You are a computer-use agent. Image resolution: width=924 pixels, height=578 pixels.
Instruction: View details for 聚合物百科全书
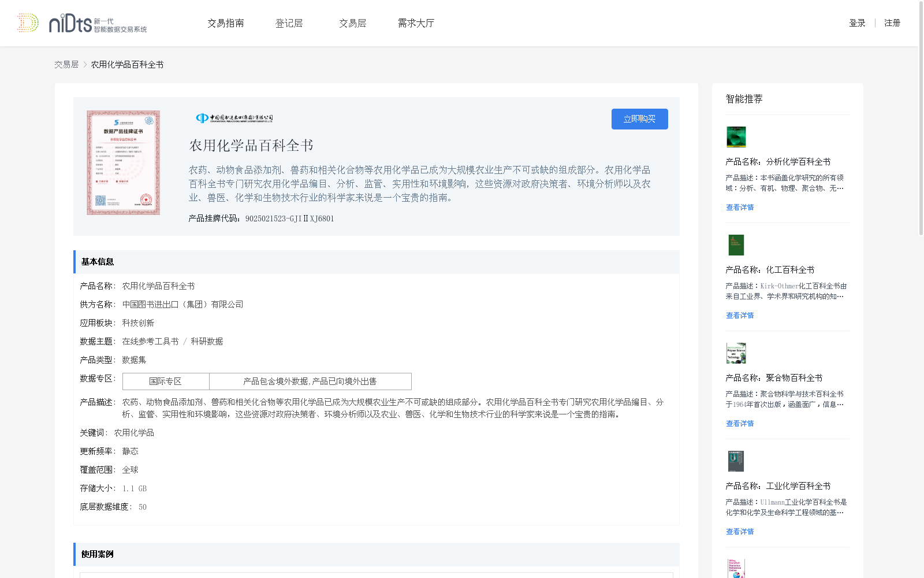point(740,424)
